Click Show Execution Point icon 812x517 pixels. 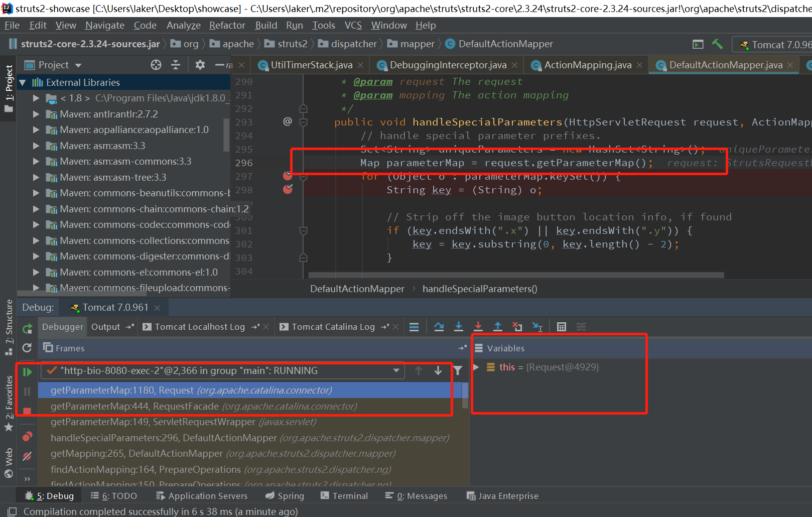click(x=414, y=327)
